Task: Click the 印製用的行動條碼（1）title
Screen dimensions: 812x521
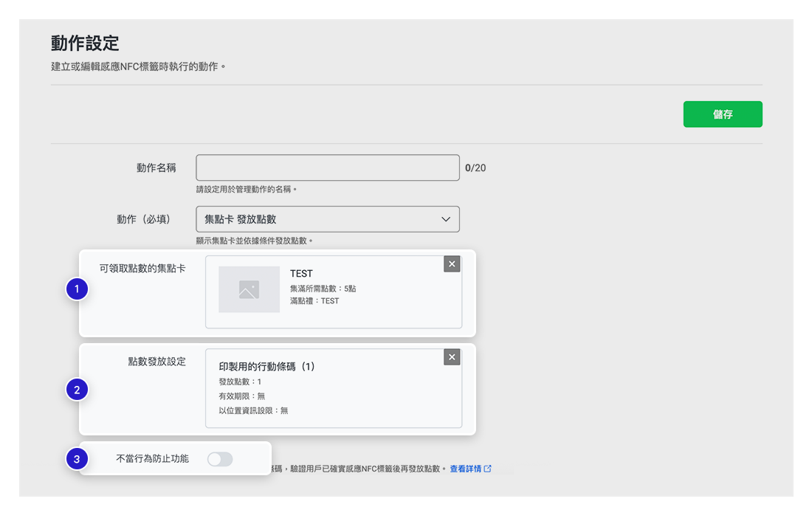Action: tap(266, 367)
